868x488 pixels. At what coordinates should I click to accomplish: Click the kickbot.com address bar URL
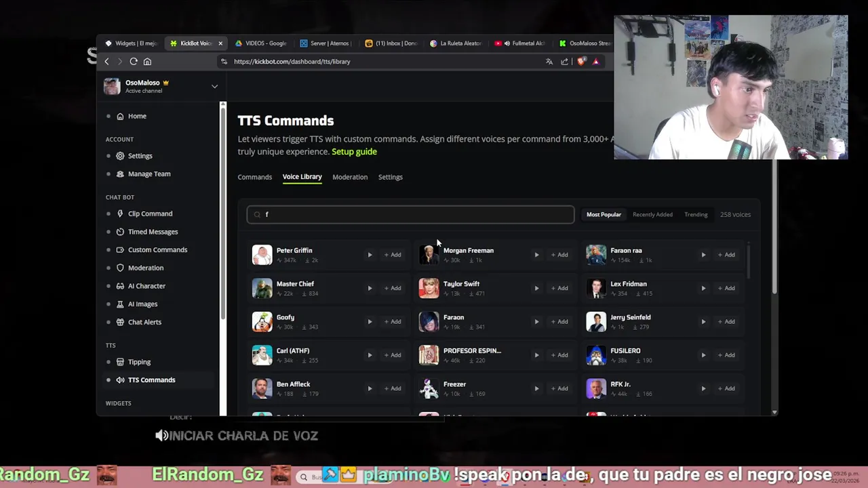coord(292,62)
